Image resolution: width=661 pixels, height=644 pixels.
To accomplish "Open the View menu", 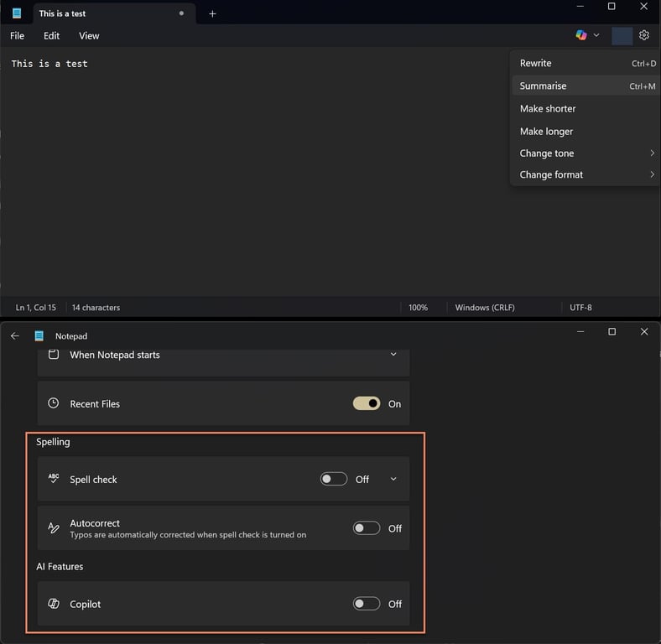I will tap(89, 36).
